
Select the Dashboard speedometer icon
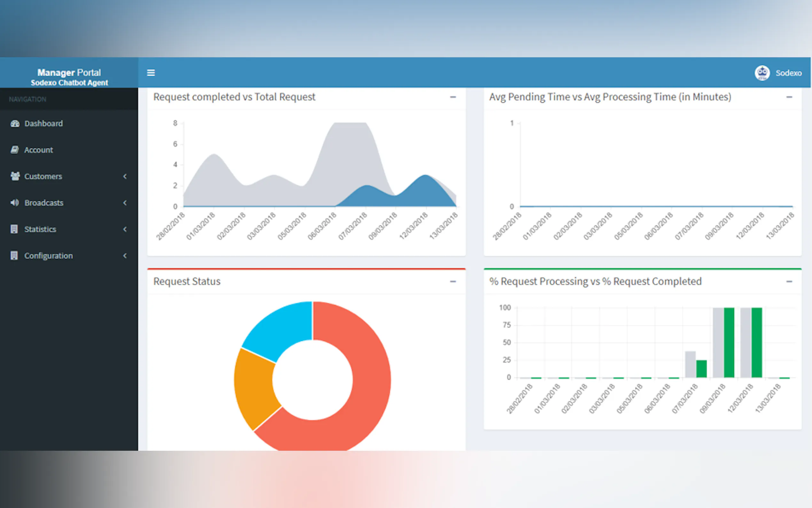[x=15, y=123]
